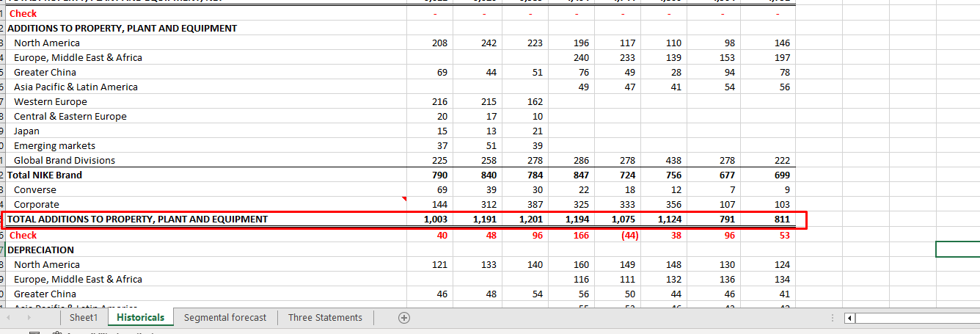980x334 pixels.
Task: Select the Western Europe row label
Action: point(51,101)
